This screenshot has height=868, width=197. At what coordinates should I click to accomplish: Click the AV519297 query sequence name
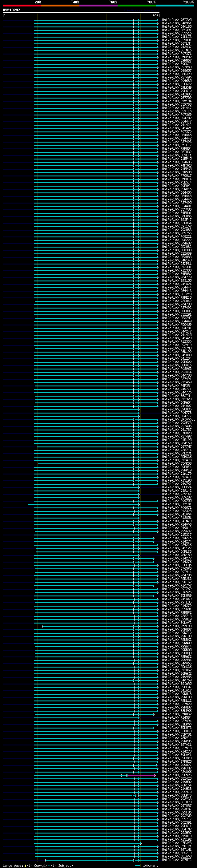11,10
